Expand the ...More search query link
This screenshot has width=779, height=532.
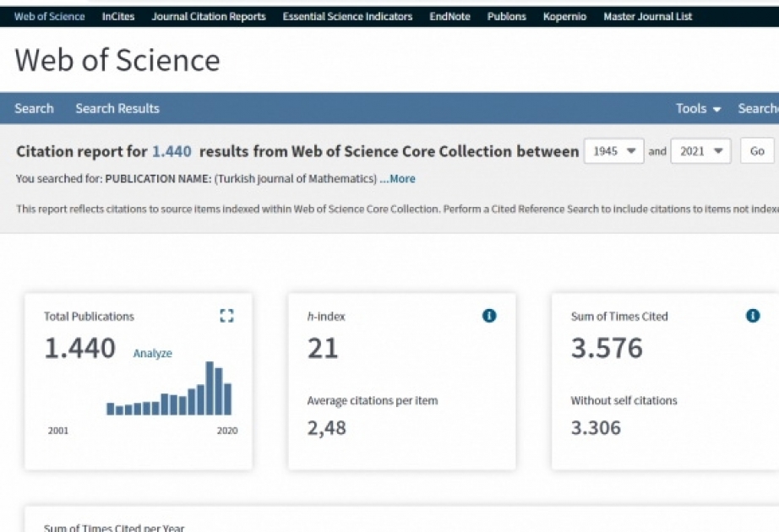pos(397,179)
